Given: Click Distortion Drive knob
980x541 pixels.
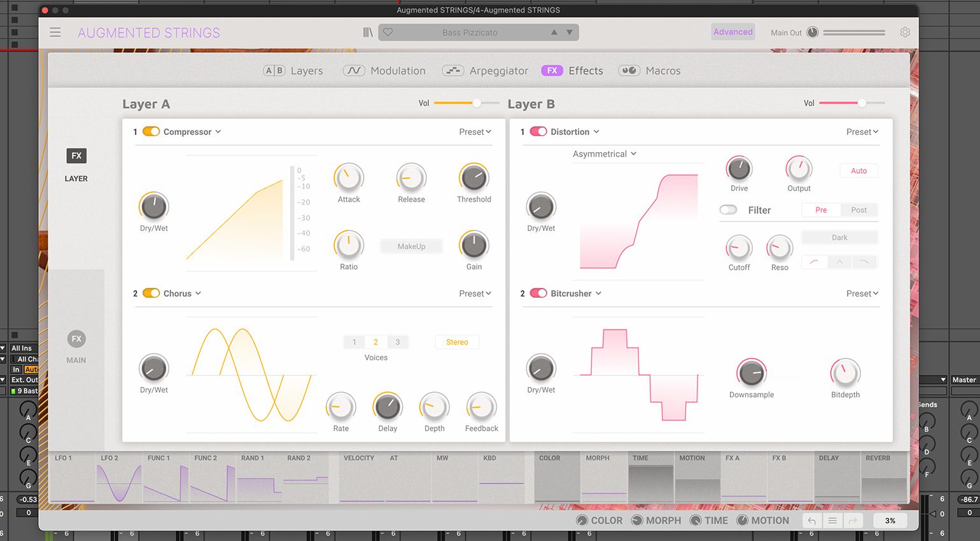Looking at the screenshot, I should coord(739,169).
